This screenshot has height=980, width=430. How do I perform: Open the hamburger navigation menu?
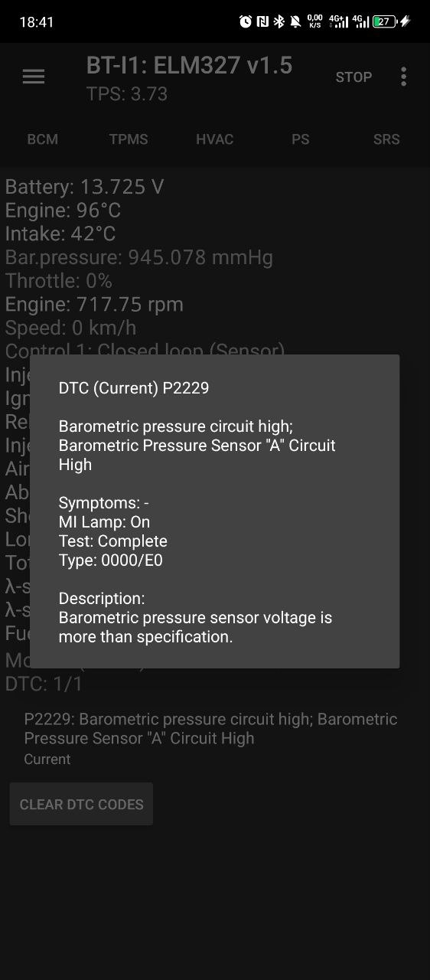click(x=34, y=77)
